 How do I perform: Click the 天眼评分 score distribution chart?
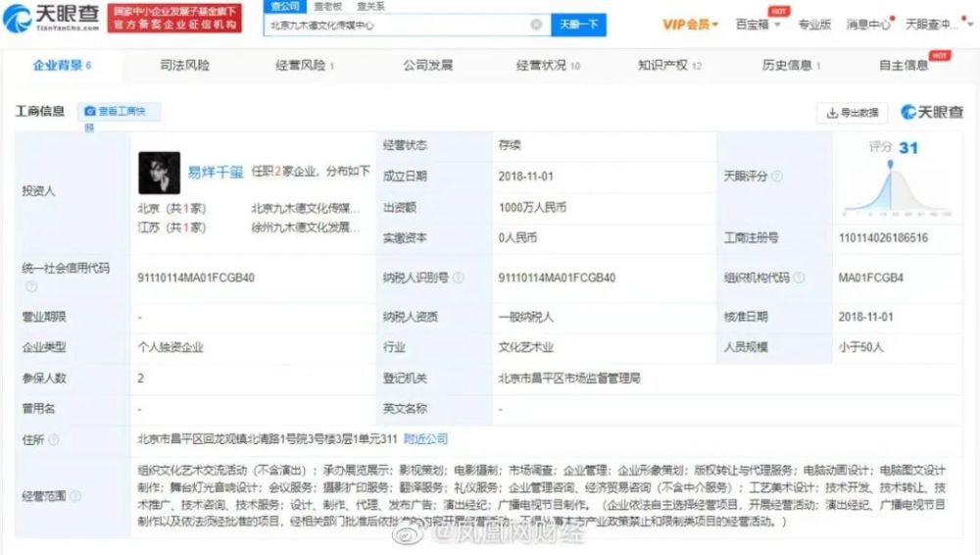tap(897, 188)
